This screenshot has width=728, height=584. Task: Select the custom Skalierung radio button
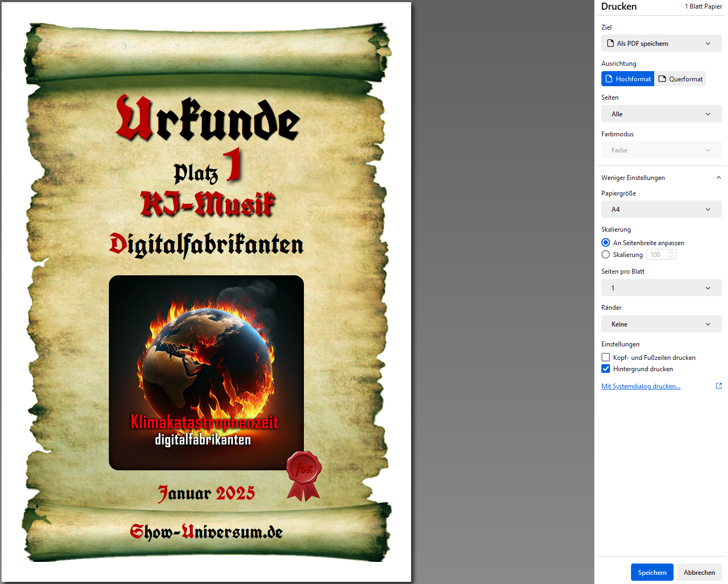pyautogui.click(x=606, y=254)
